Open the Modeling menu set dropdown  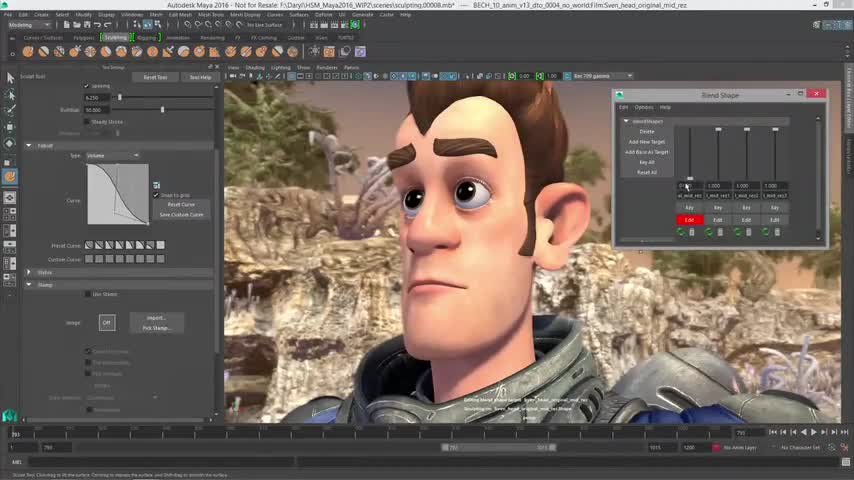pos(29,25)
